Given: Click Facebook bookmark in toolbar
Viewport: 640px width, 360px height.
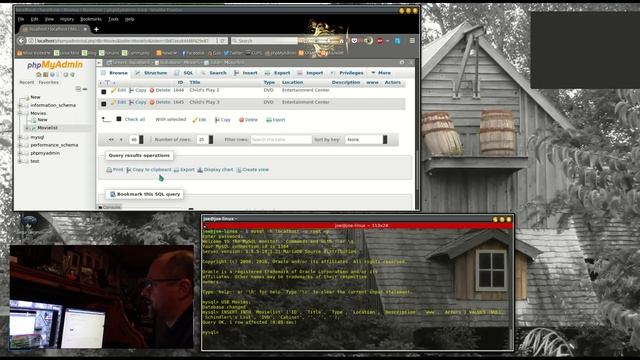Looking at the screenshot, I should 193,53.
